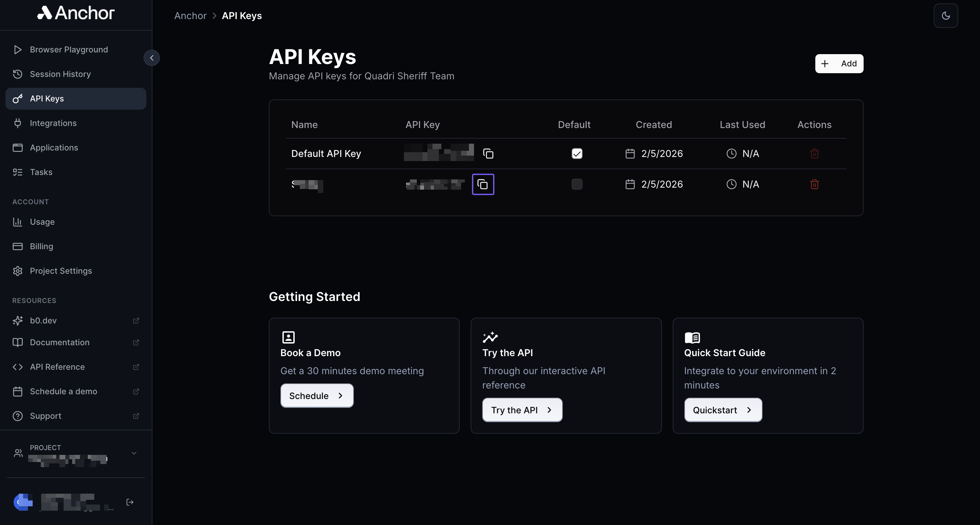Collapse the sidebar with arrow button
980x525 pixels.
151,58
